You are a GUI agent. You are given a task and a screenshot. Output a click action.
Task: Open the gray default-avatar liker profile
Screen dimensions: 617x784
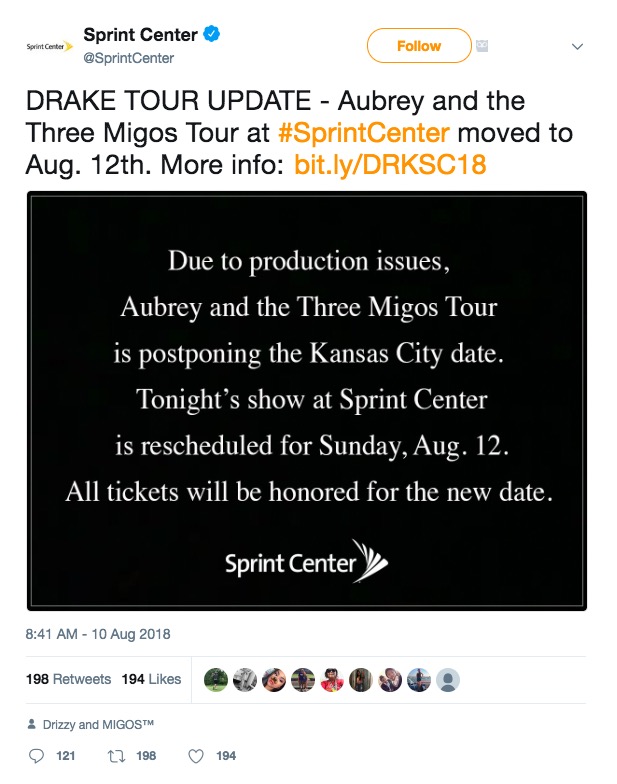(x=448, y=680)
